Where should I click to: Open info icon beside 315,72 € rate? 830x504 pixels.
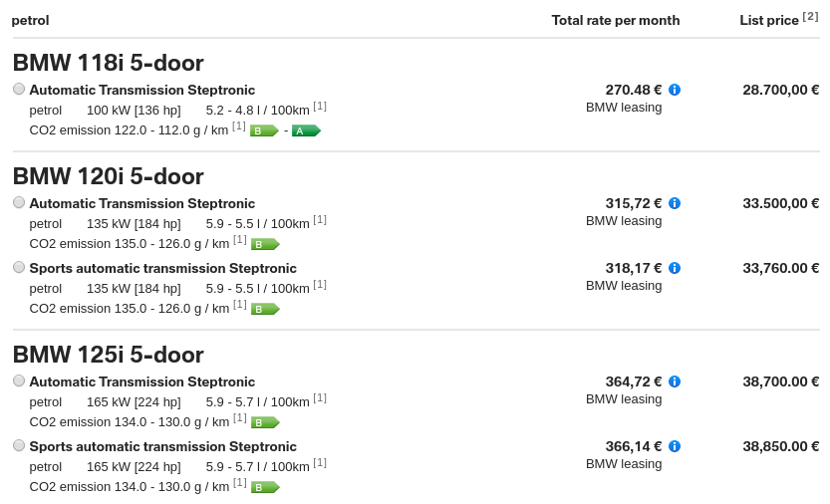[x=675, y=203]
